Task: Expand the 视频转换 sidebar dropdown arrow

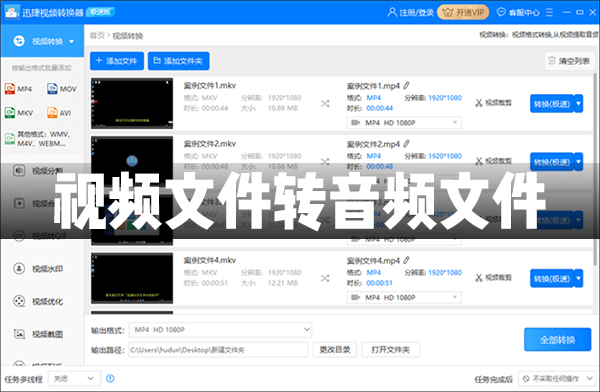Action: tap(72, 41)
